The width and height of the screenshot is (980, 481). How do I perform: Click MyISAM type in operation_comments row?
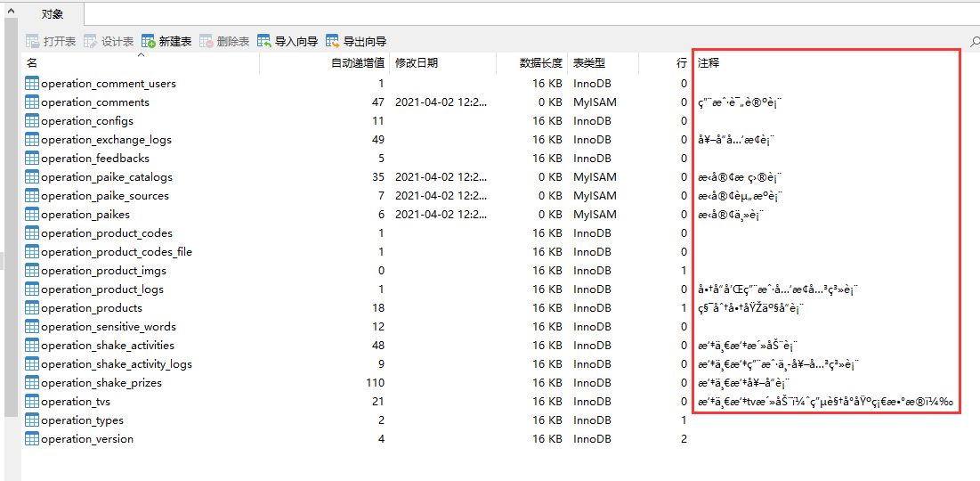click(595, 102)
